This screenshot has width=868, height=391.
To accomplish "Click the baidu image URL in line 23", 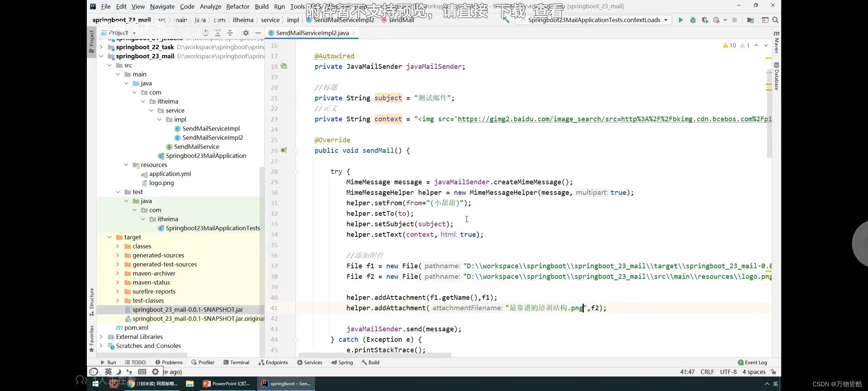I will [x=614, y=119].
